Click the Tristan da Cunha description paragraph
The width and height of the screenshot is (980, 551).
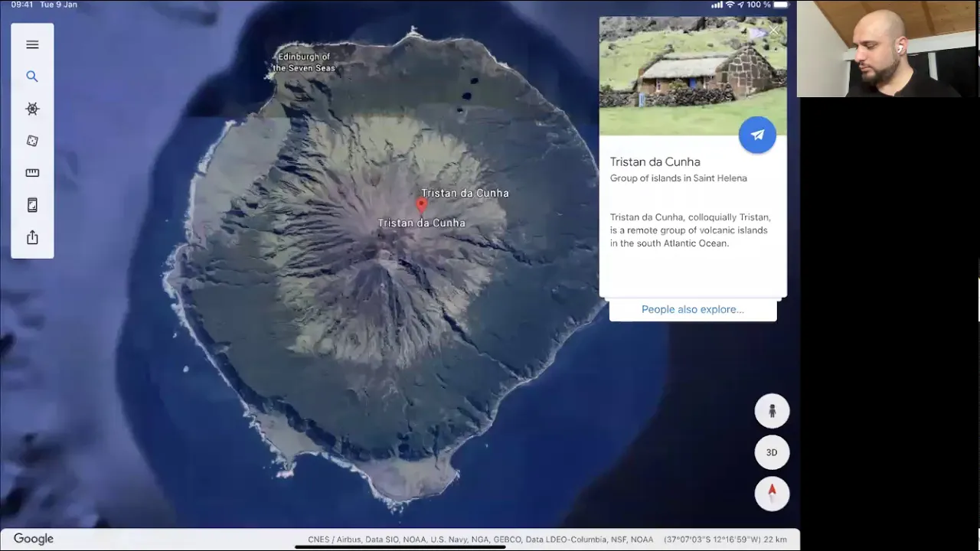690,230
